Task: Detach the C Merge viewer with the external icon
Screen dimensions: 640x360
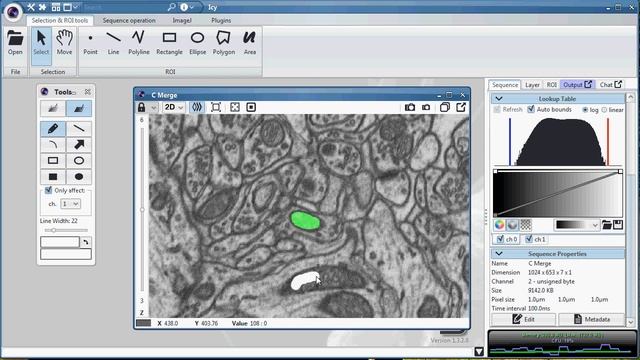Action: pyautogui.click(x=461, y=107)
